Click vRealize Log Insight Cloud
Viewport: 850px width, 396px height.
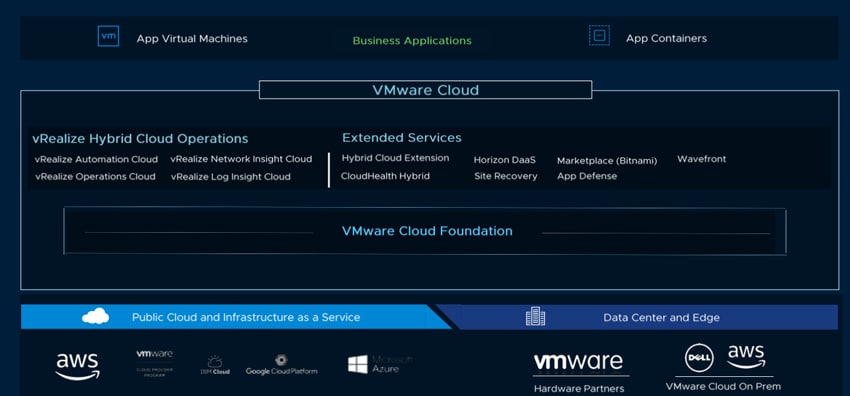click(x=230, y=177)
